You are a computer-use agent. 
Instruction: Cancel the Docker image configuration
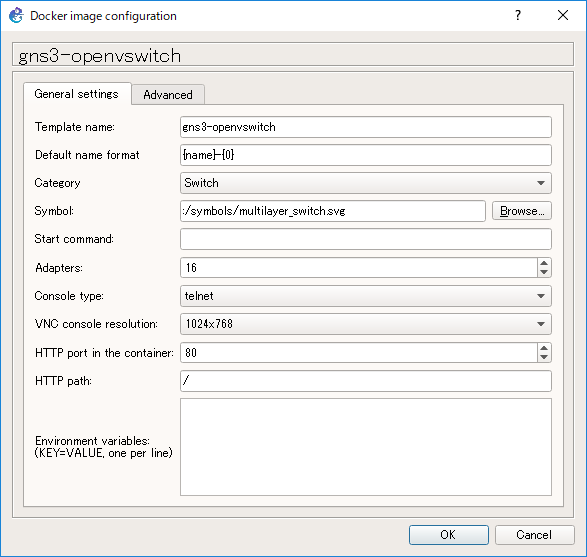pos(534,535)
